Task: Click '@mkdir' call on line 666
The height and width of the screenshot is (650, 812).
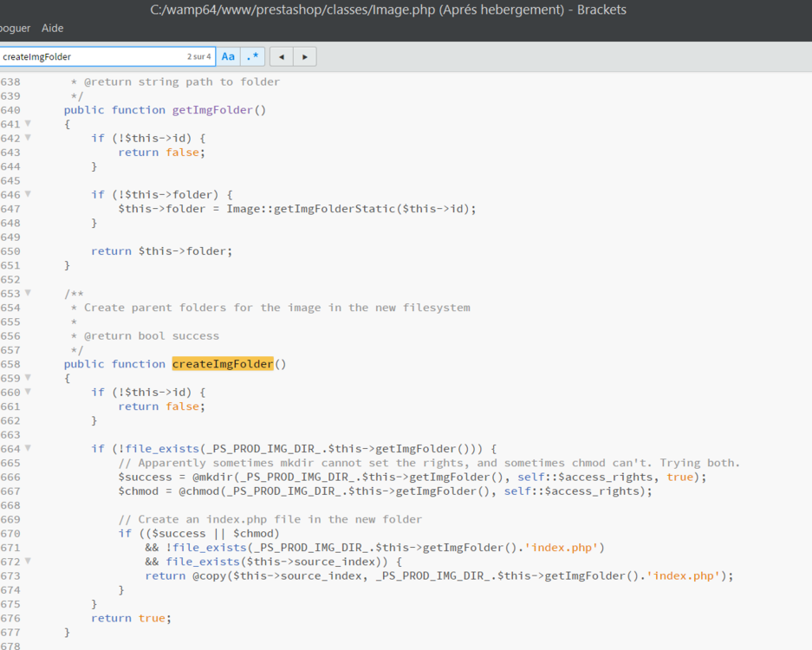Action: [213, 477]
